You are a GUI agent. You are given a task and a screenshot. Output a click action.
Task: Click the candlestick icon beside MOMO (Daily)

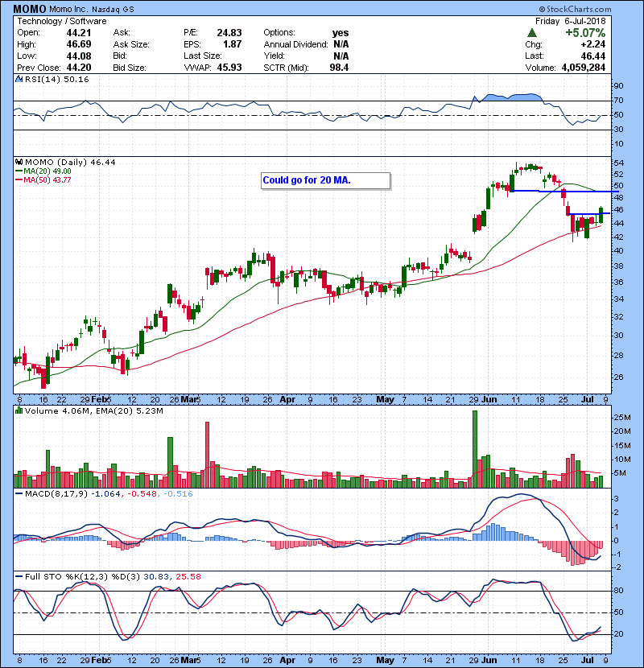(19, 163)
